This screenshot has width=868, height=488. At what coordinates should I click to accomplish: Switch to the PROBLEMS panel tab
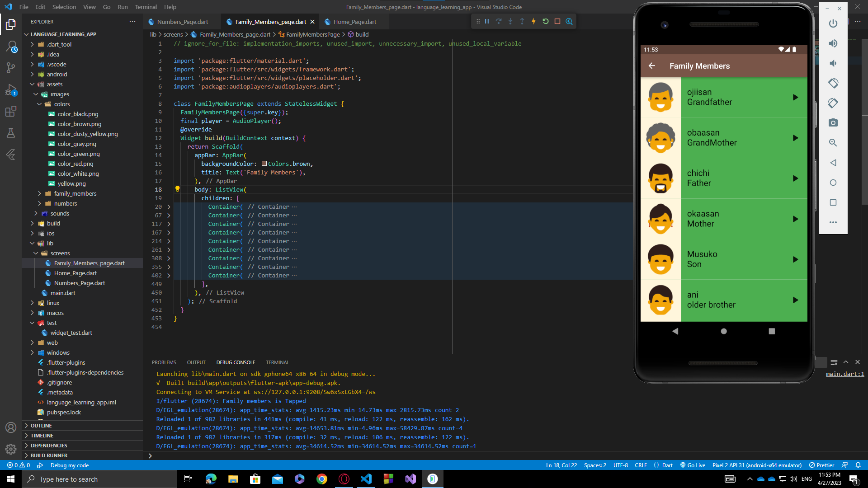click(x=164, y=362)
